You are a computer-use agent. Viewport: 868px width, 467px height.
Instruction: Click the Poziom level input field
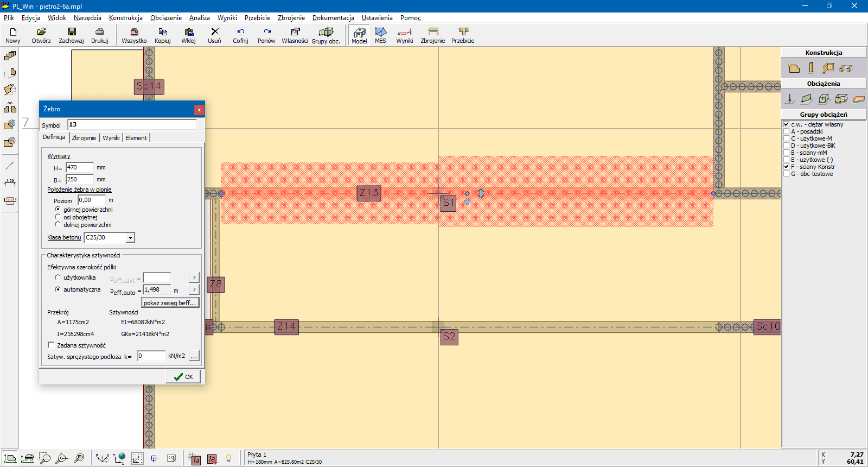pyautogui.click(x=92, y=200)
